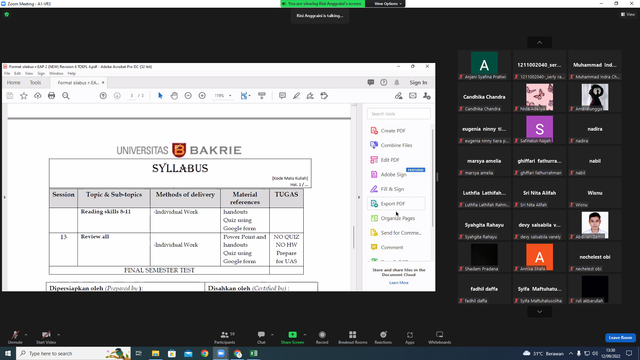The width and height of the screenshot is (640, 360).
Task: Expand video options arrow beside Start Video
Action: click(58, 335)
